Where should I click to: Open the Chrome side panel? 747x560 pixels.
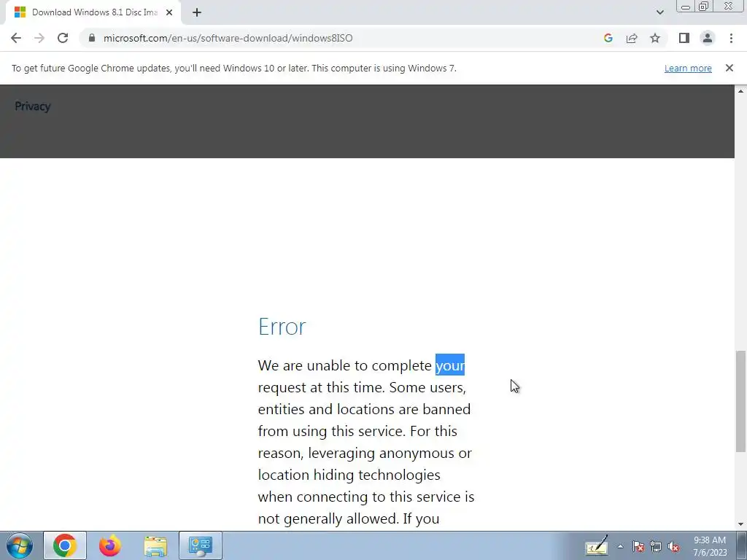coord(684,38)
